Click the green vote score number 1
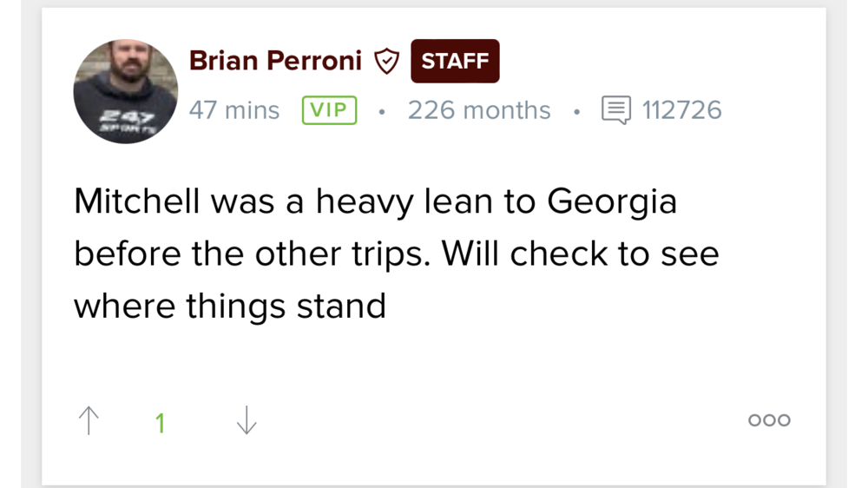This screenshot has height=488, width=868. 160,423
